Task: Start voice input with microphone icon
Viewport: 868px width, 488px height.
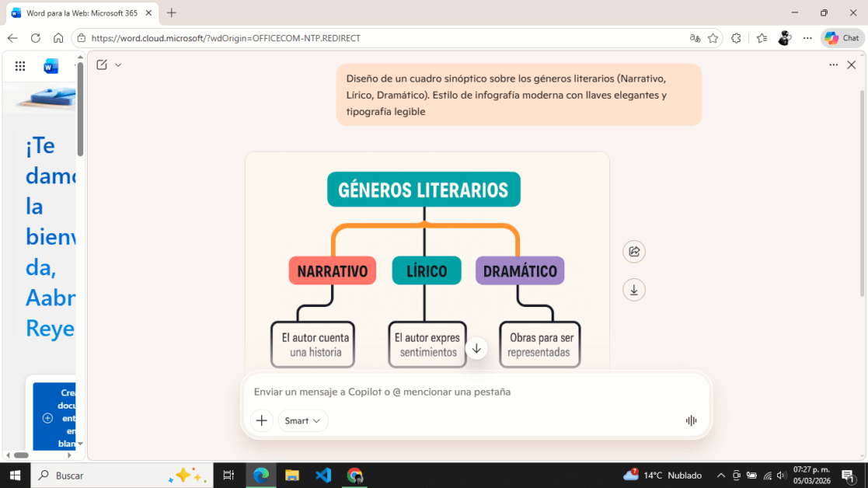Action: 691,420
